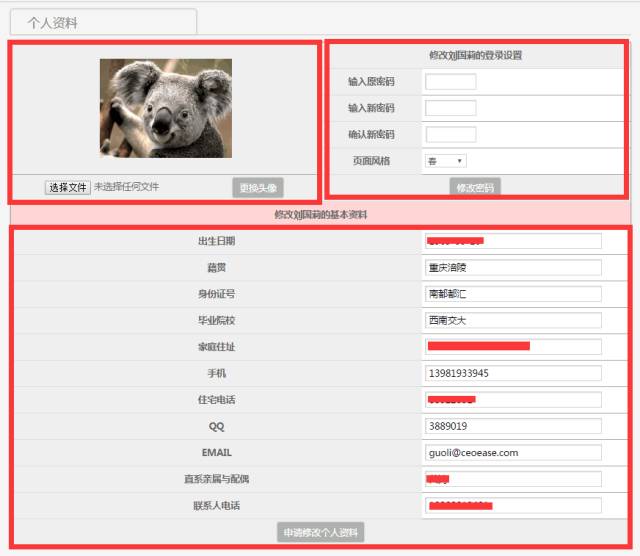
Task: Open the 个人资料 tab
Action: point(103,22)
